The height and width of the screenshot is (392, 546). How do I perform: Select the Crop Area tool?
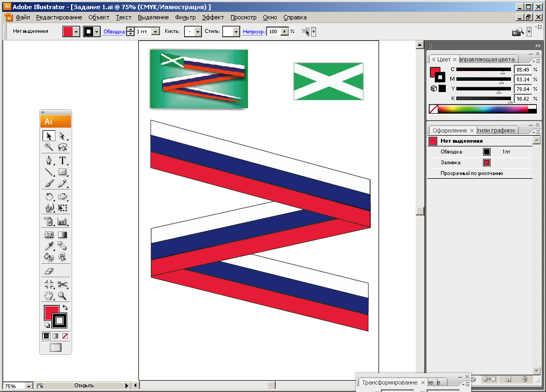coord(49,284)
